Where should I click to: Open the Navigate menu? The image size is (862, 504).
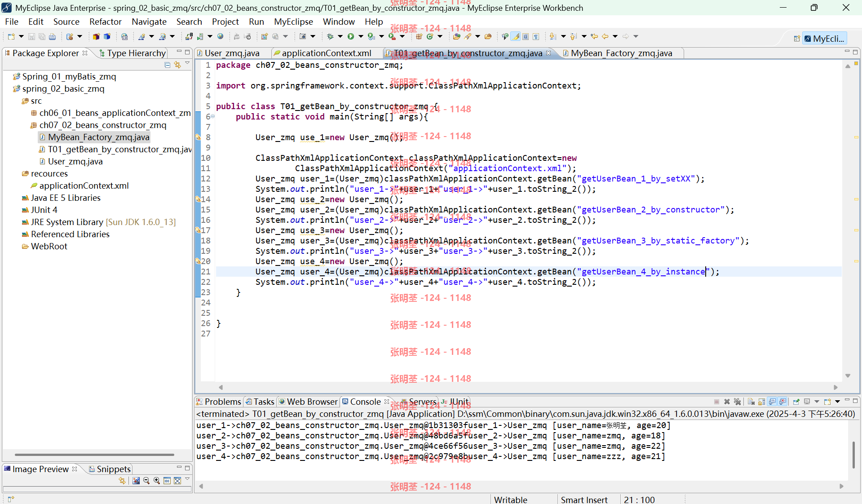click(149, 22)
